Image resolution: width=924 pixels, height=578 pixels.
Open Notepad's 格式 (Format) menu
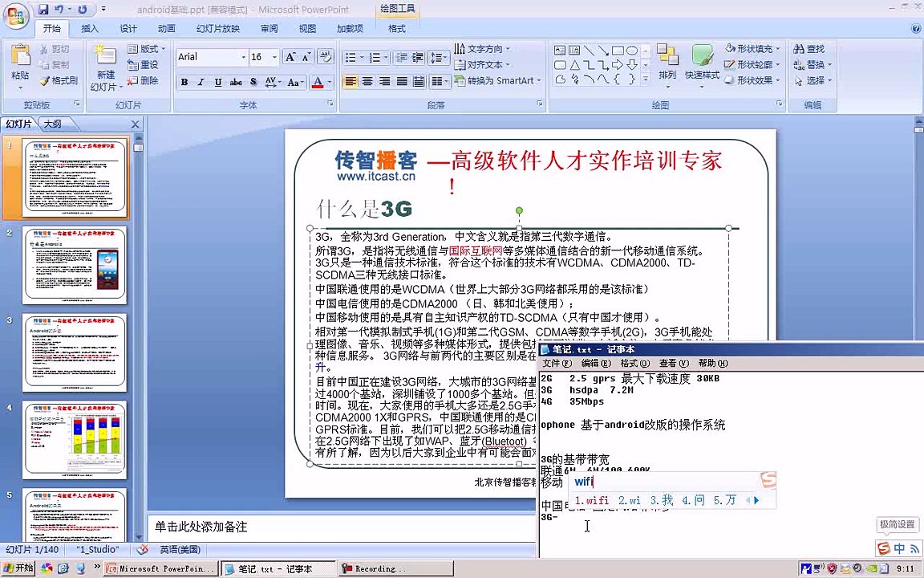tap(634, 364)
